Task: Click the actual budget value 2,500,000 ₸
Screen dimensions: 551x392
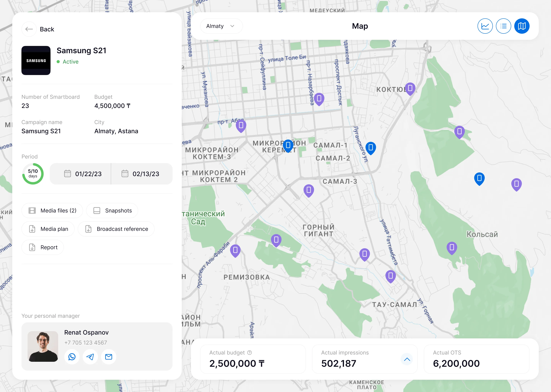Action: pyautogui.click(x=237, y=363)
